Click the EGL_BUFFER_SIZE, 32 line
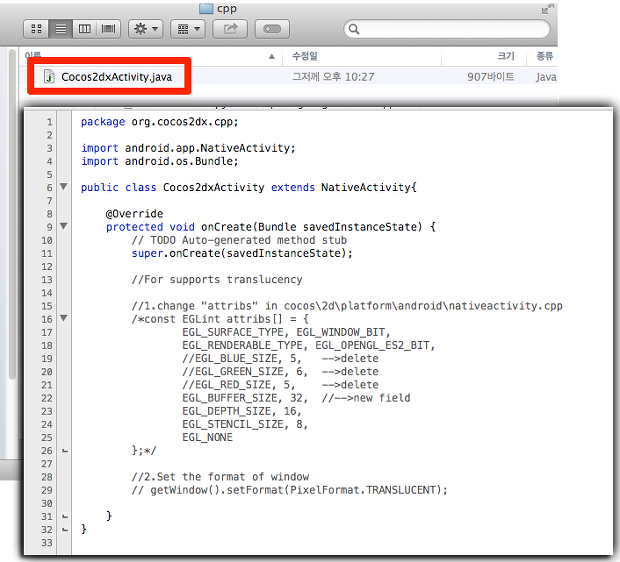 pyautogui.click(x=296, y=398)
